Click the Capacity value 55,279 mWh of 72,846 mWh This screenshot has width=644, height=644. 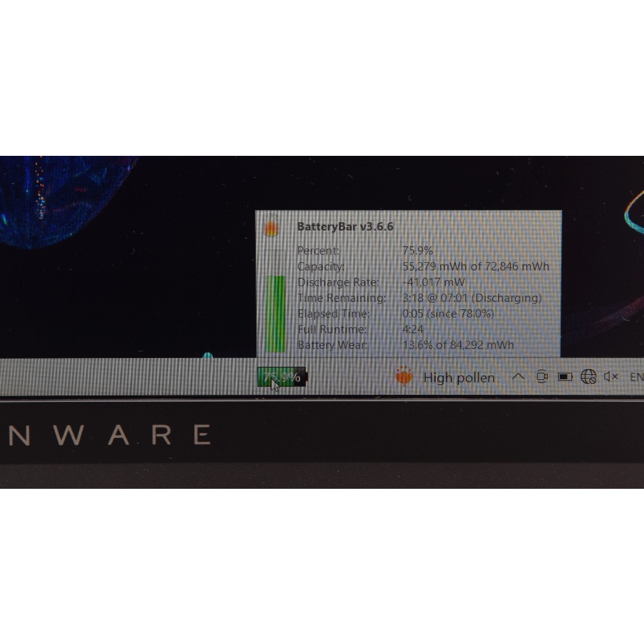(476, 267)
